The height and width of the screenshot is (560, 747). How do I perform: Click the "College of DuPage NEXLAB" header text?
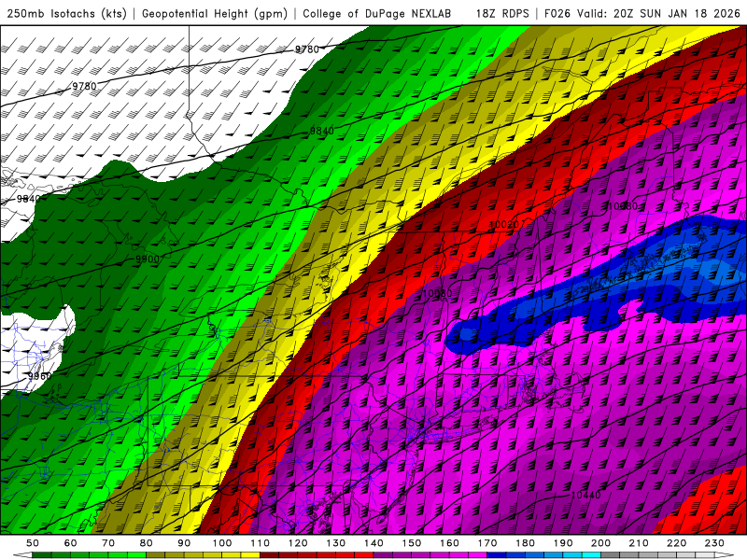tap(376, 13)
